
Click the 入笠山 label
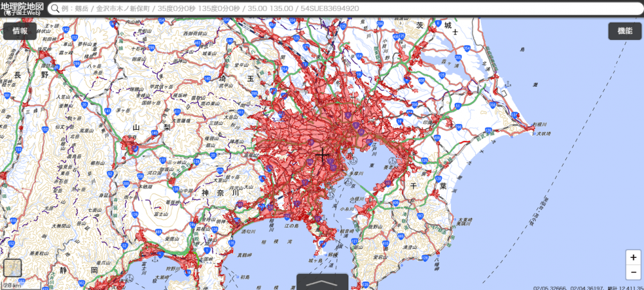[63, 97]
